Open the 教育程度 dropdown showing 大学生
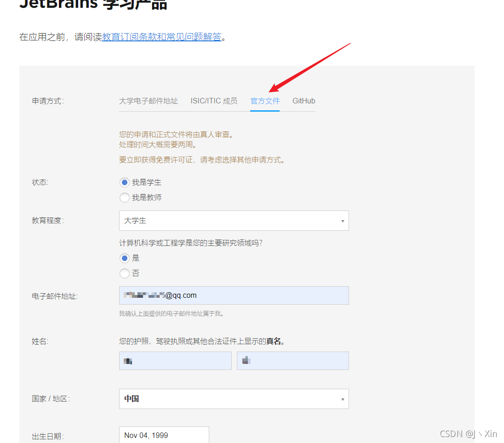Screen dimensions: 504x443 [234, 221]
